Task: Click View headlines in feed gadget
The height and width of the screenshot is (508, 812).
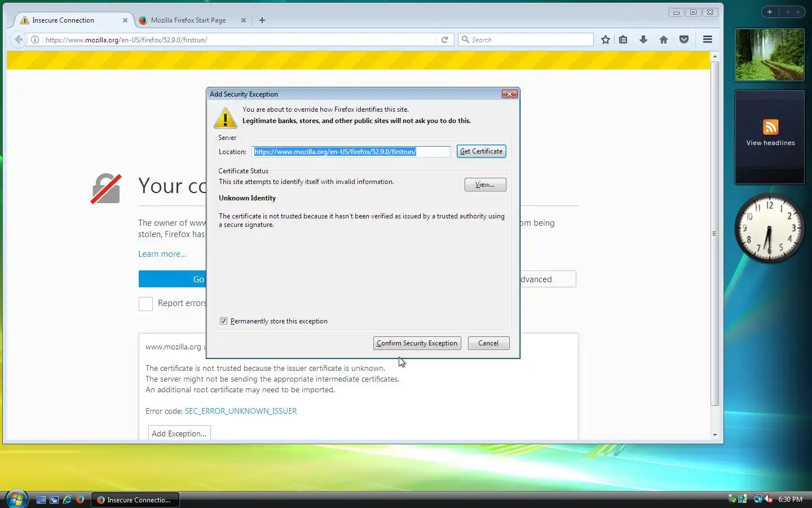Action: click(770, 143)
